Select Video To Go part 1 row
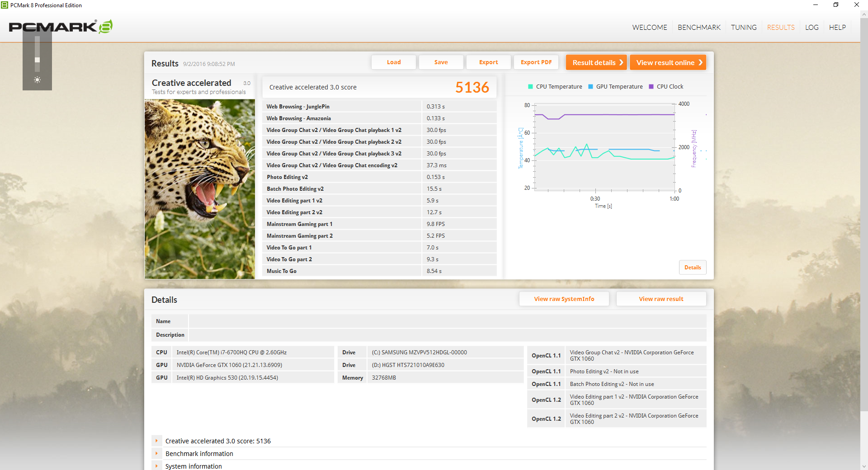 [x=379, y=248]
